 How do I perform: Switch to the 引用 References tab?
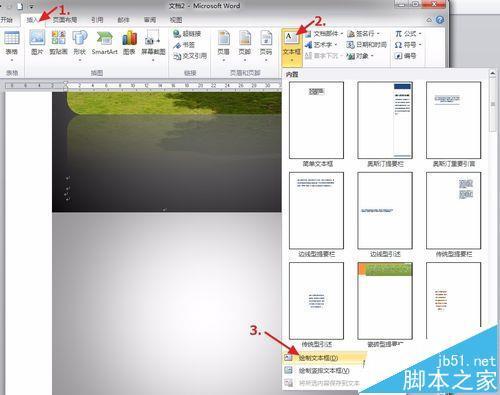coord(97,20)
